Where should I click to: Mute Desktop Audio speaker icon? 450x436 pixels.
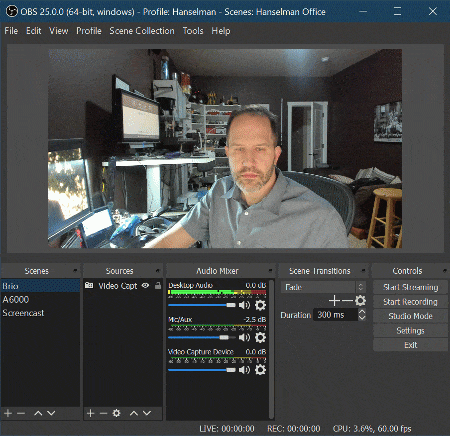pyautogui.click(x=244, y=305)
